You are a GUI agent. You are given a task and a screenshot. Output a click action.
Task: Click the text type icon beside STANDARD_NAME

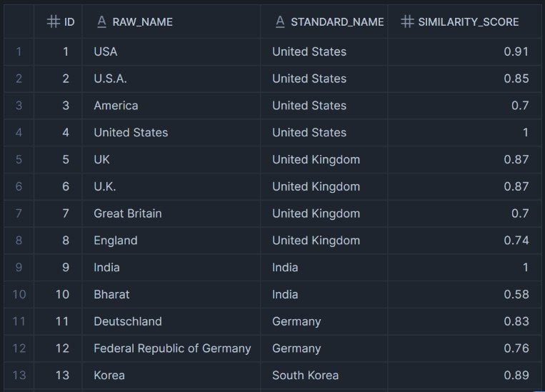point(280,22)
